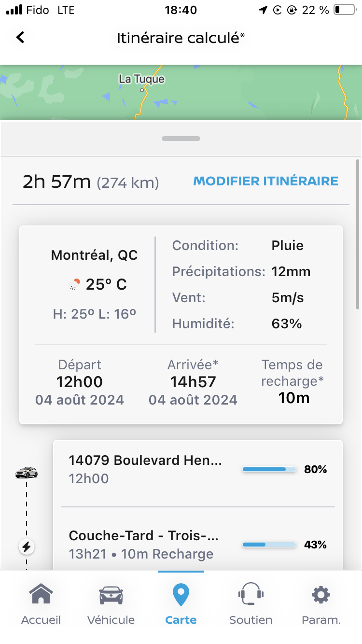The image size is (362, 644).
Task: Tap the car icon at route start
Action: [x=27, y=473]
